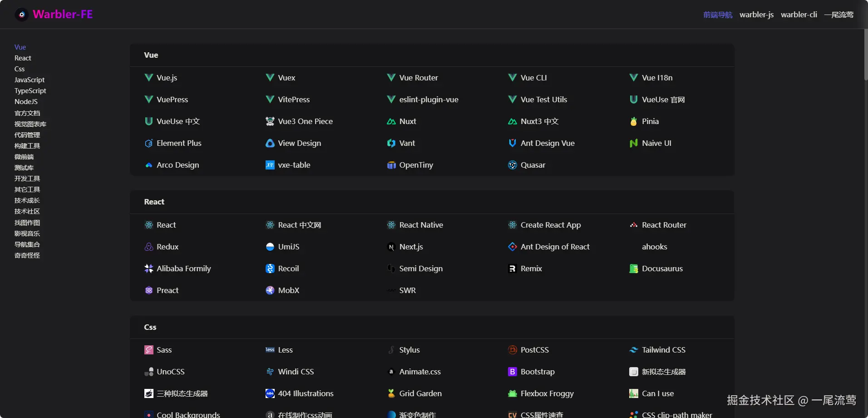The image size is (868, 418).
Task: Click the Tailwind CSS icon
Action: (634, 350)
